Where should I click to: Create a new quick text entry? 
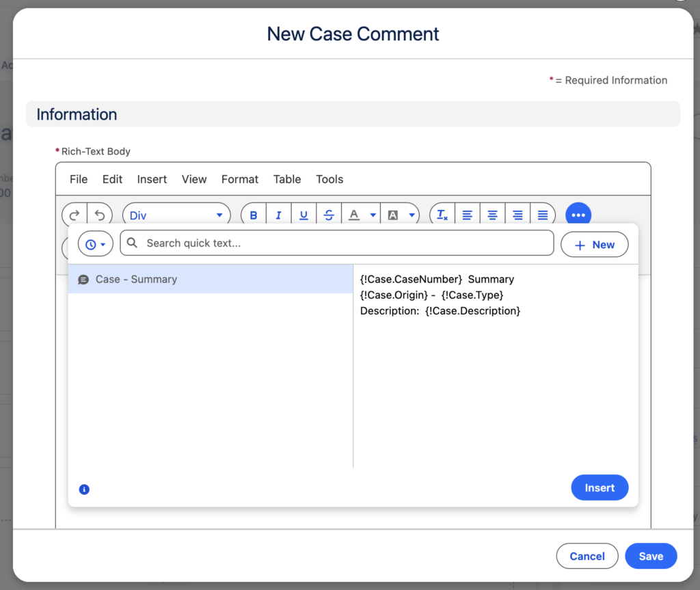[594, 244]
